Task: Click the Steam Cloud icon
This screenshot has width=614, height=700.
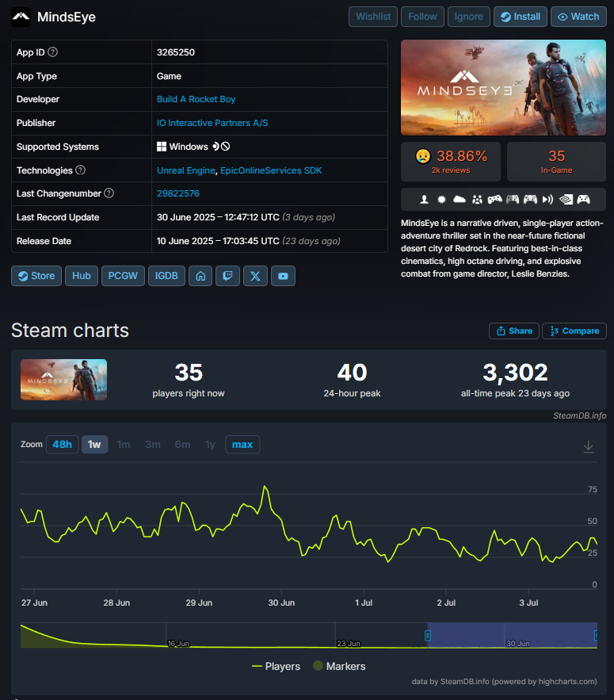Action: [460, 200]
